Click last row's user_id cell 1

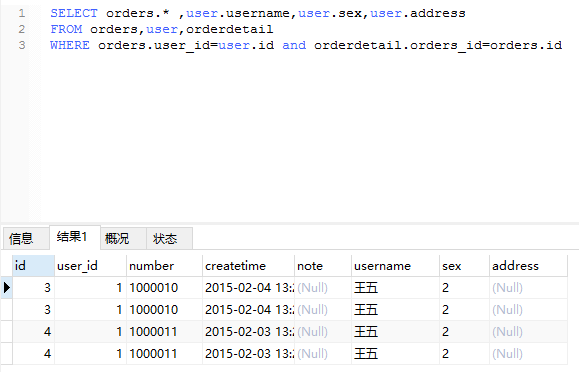pos(90,354)
